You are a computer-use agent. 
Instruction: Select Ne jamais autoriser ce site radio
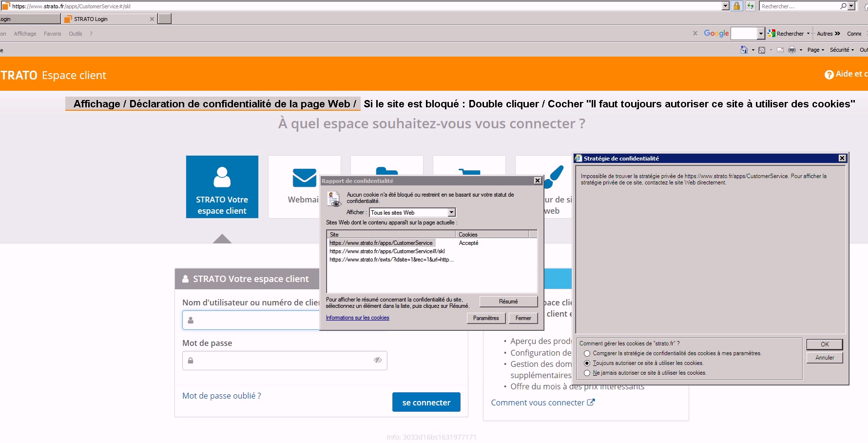tap(587, 373)
